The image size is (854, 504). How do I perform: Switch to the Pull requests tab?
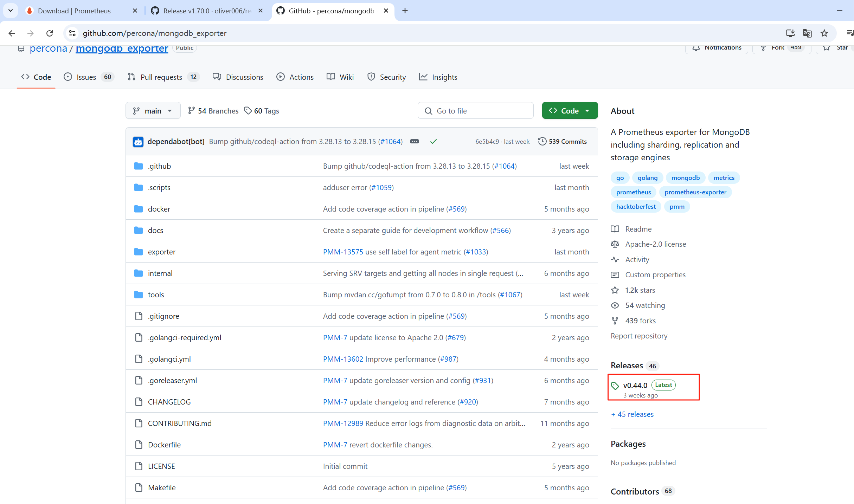161,77
